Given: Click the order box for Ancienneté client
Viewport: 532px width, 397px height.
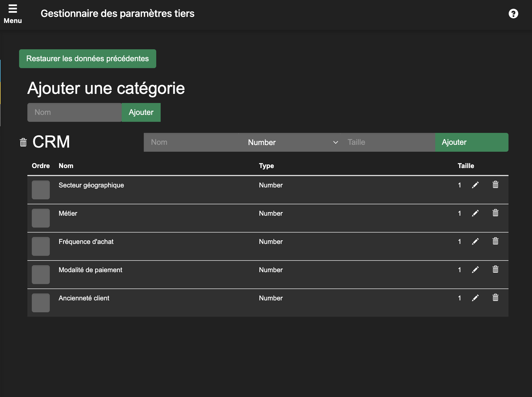Looking at the screenshot, I should (x=41, y=303).
